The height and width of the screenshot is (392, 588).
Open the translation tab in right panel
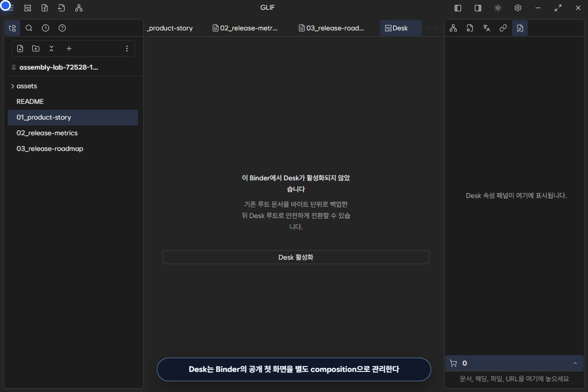pos(487,28)
